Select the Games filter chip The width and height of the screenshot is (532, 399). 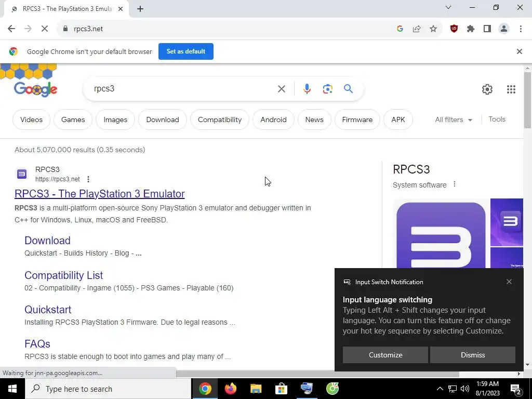(73, 119)
